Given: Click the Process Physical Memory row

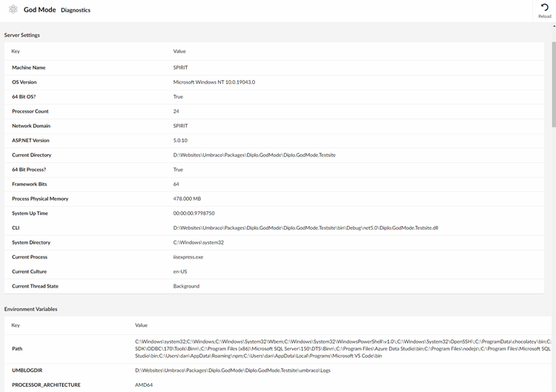Looking at the screenshot, I should point(274,199).
